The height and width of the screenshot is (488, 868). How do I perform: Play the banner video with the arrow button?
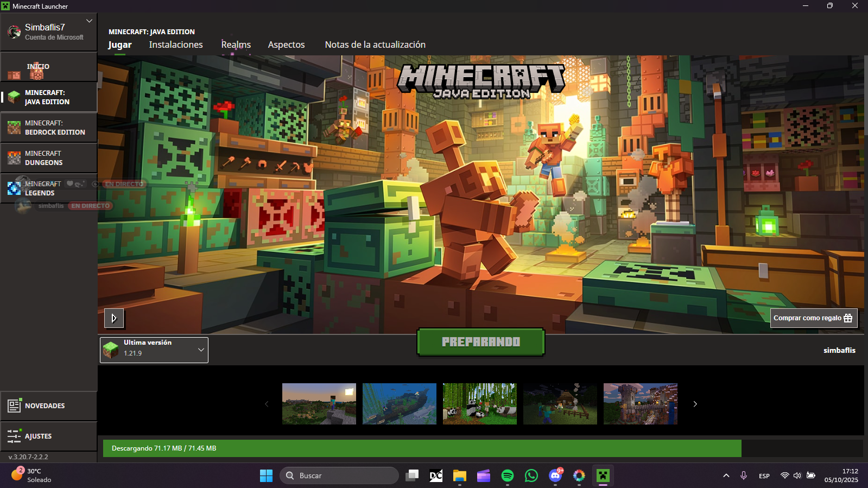(x=114, y=318)
